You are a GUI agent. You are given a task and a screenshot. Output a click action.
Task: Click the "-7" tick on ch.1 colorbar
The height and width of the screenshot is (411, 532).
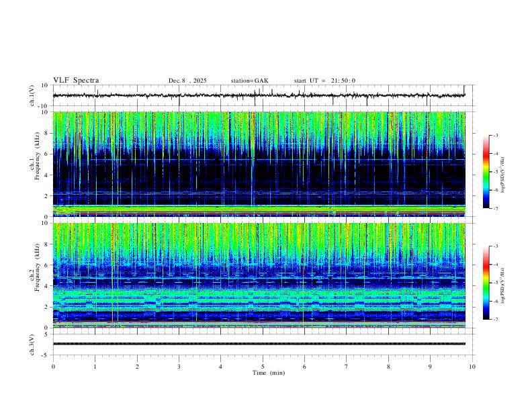[496, 209]
